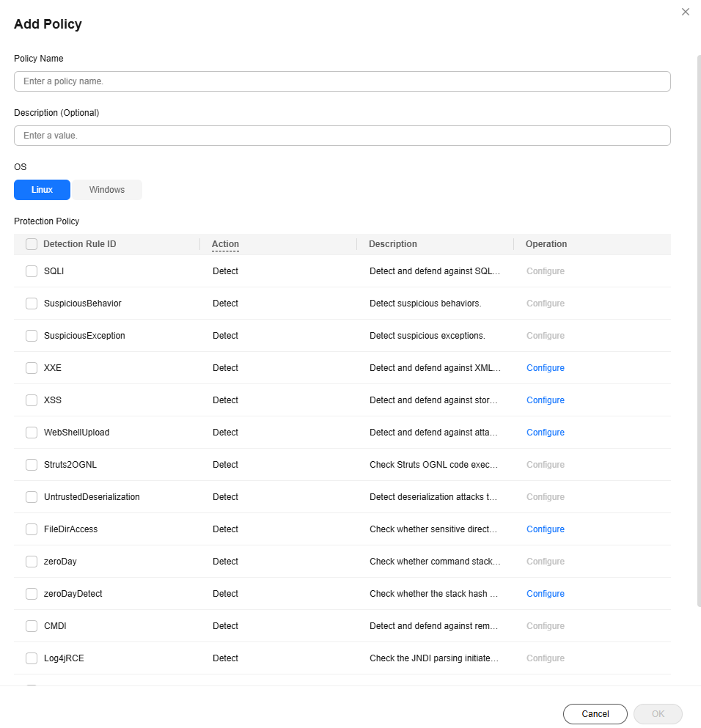This screenshot has width=701, height=728.
Task: Select all detection rules header checkbox
Action: coord(32,244)
